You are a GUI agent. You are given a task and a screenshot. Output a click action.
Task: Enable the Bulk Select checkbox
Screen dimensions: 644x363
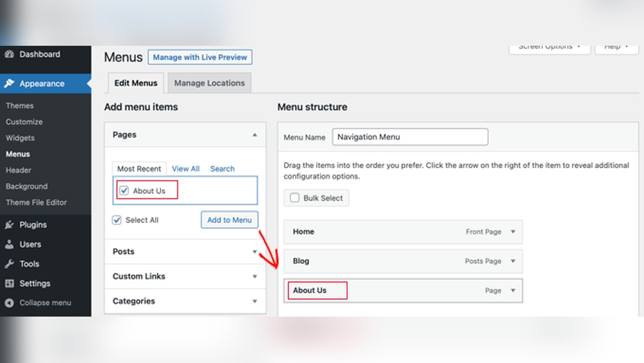(x=294, y=198)
